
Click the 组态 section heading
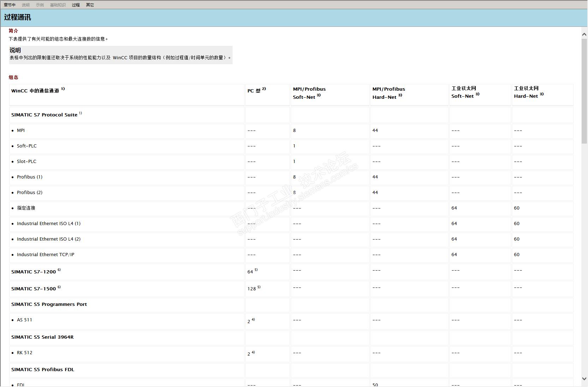13,77
